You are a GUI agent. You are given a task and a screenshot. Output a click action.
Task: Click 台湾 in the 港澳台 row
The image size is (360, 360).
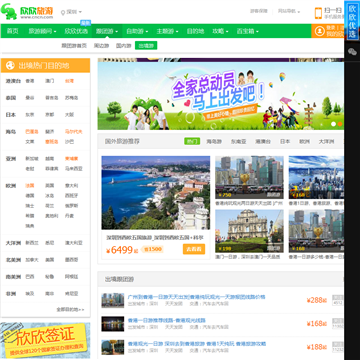click(x=69, y=81)
